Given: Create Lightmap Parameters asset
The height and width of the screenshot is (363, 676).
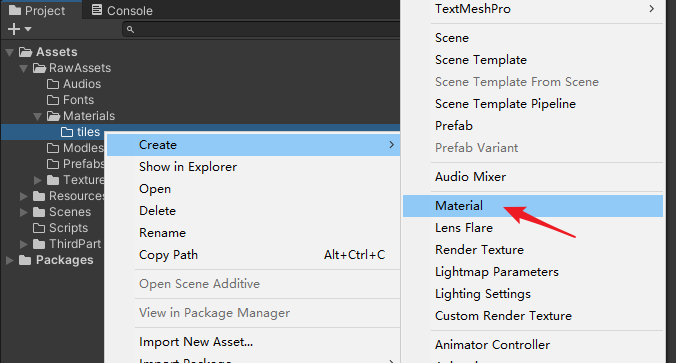Looking at the screenshot, I should click(x=533, y=272).
